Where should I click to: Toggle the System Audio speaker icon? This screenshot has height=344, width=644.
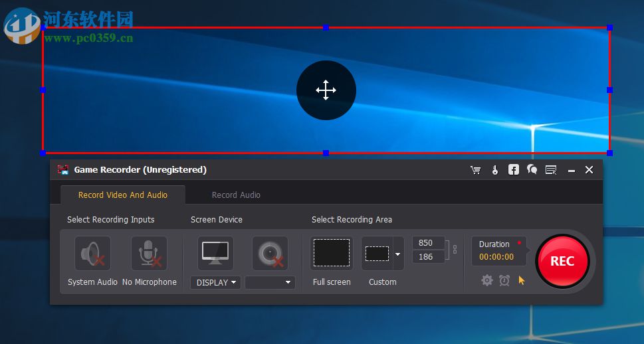click(92, 253)
